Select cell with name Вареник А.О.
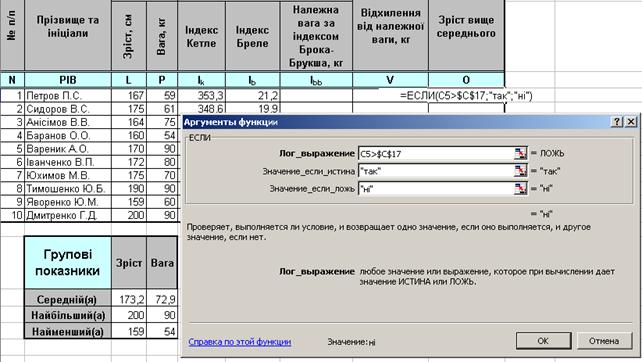The image size is (642, 362). (x=68, y=149)
